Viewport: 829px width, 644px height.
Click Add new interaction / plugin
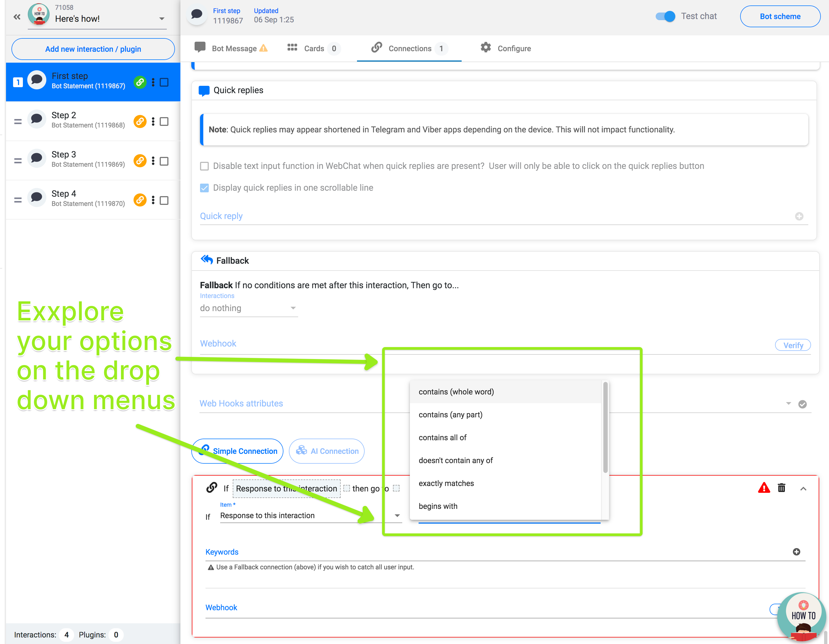coord(93,49)
